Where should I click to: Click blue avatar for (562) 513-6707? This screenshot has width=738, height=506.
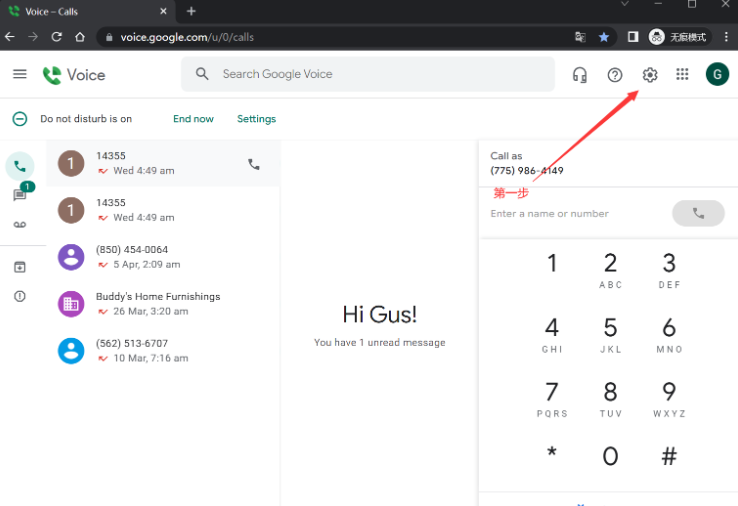coord(71,351)
